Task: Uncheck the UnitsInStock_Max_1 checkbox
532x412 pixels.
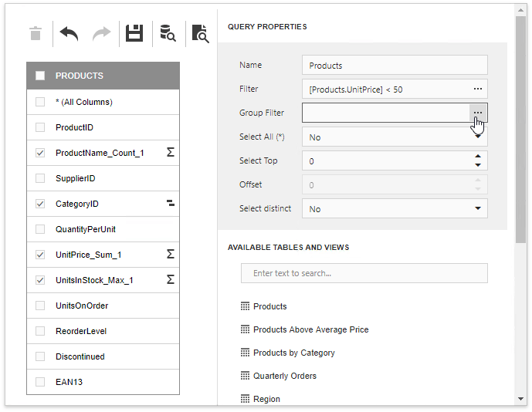Action: 40,280
